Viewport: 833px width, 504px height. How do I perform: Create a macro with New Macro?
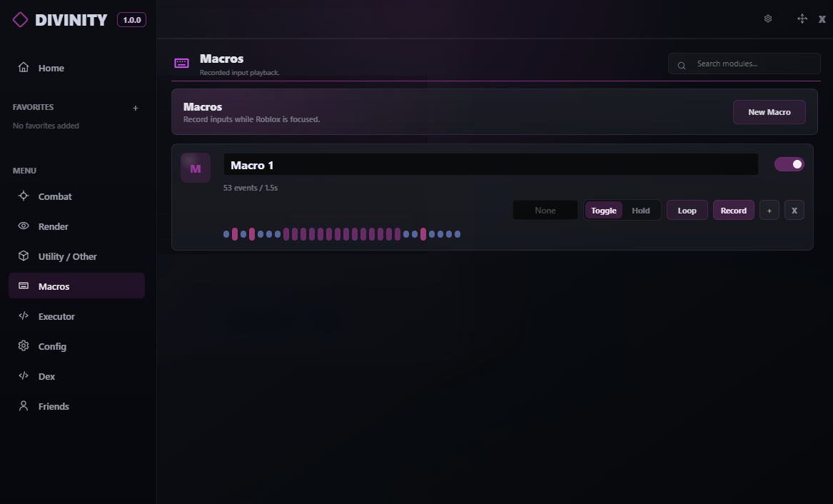(x=769, y=112)
